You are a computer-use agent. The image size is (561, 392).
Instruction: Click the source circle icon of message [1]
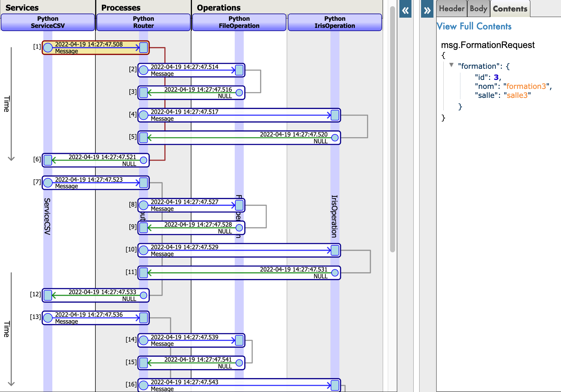point(48,48)
